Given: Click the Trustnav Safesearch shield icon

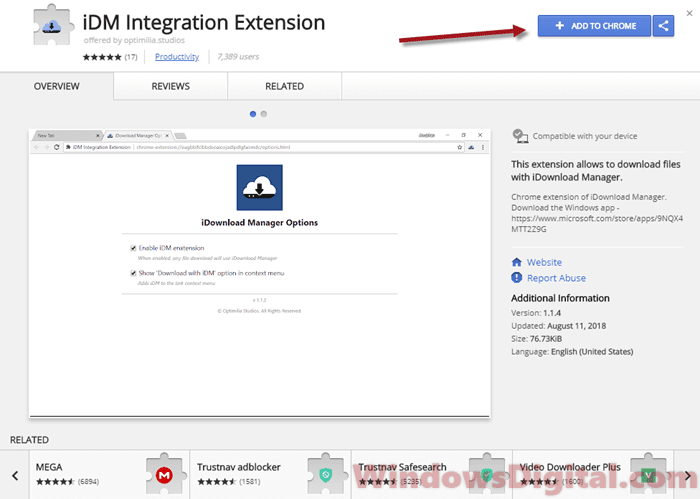Looking at the screenshot, I should click(x=487, y=475).
